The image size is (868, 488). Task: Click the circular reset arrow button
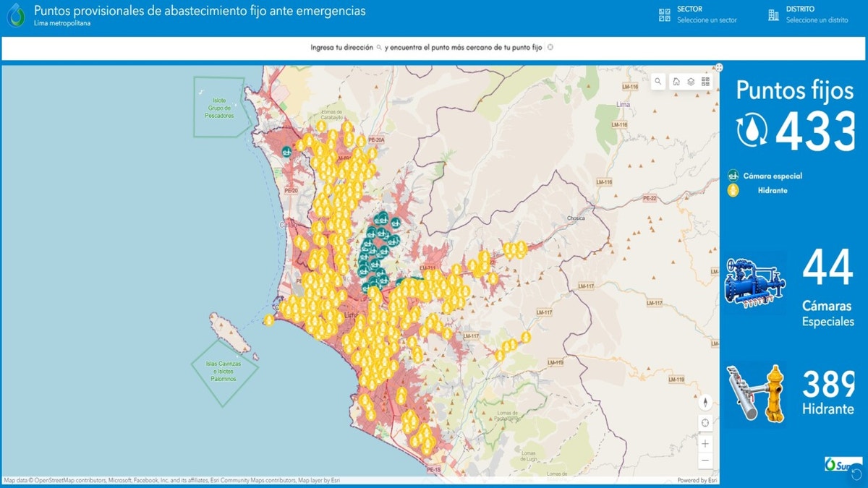coord(856,474)
